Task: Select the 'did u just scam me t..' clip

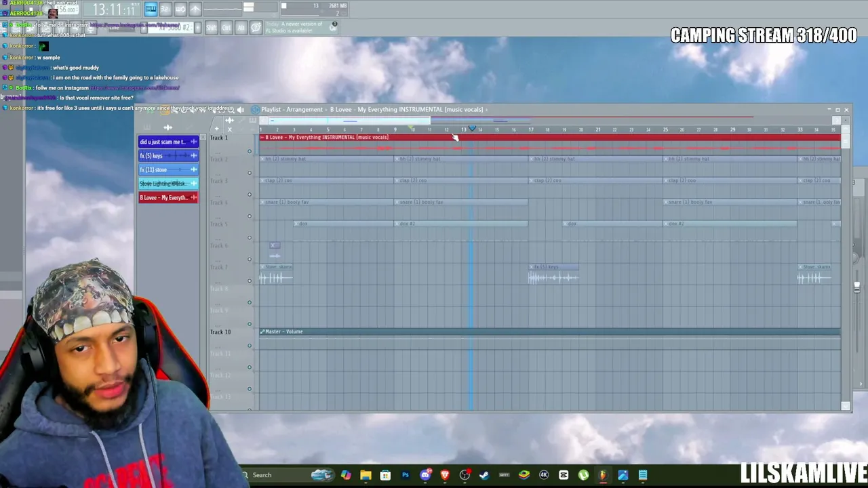Action: [x=168, y=142]
